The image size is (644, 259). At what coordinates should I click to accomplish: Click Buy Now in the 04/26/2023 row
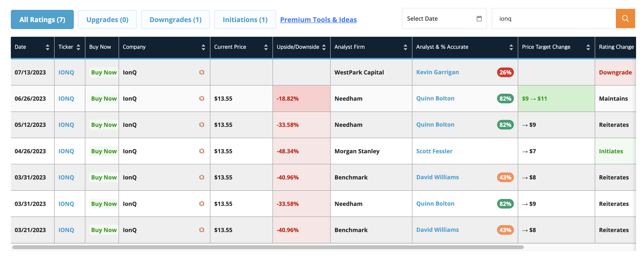104,151
